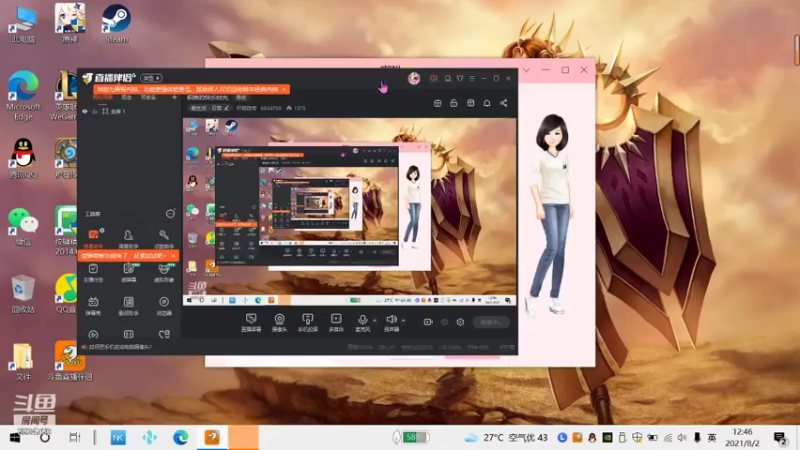
Task: Toggle visibility eye of source 全屏 1
Action: coord(85,111)
